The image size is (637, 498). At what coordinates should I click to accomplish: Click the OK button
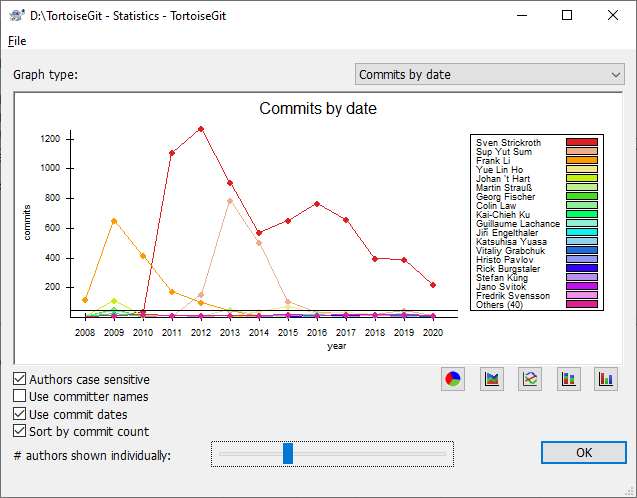(583, 453)
